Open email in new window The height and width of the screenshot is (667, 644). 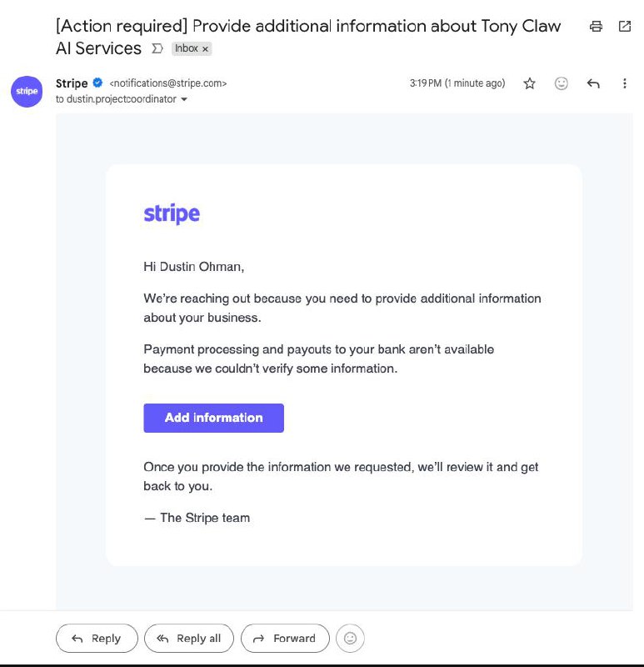[625, 27]
